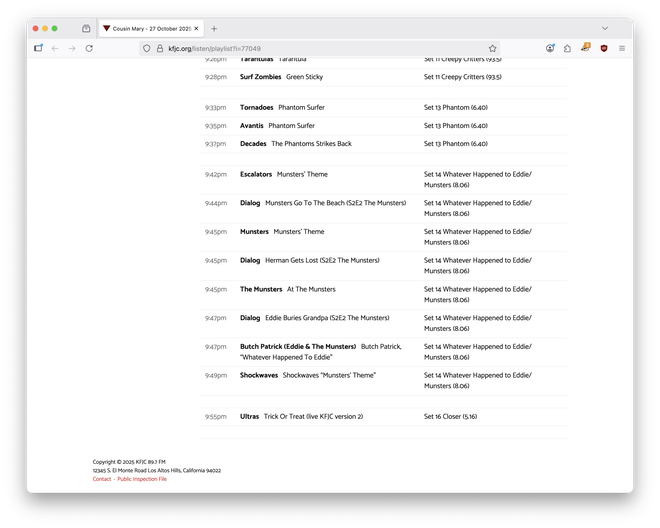Image resolution: width=660 pixels, height=528 pixels.
Task: Open the tab overview icon left of tab
Action: tap(86, 29)
